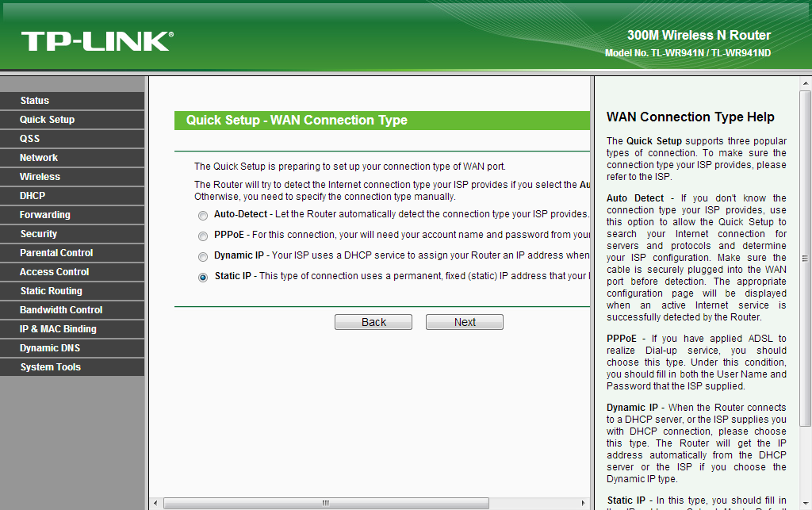
Task: Open Parental Control settings
Action: pos(72,253)
